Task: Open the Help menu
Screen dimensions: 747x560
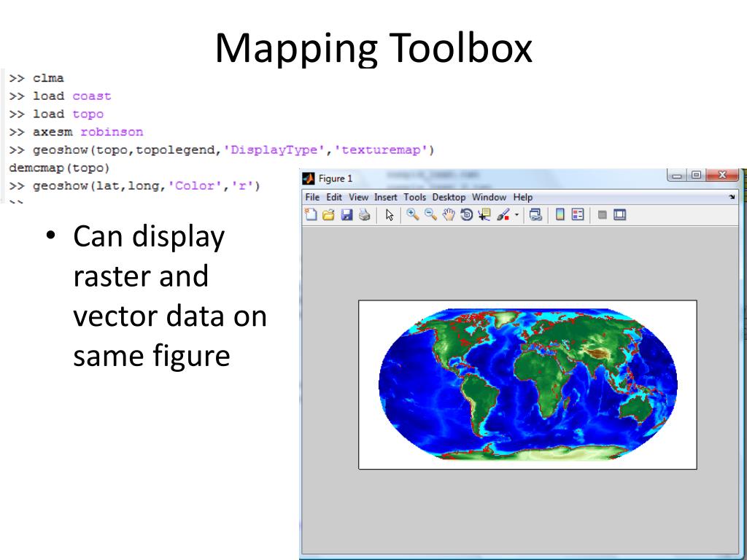Action: tap(522, 197)
